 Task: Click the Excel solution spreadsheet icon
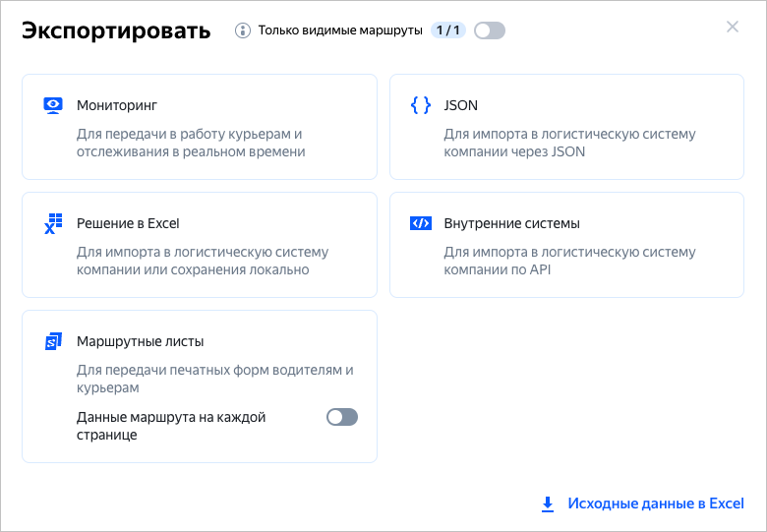[x=53, y=223]
